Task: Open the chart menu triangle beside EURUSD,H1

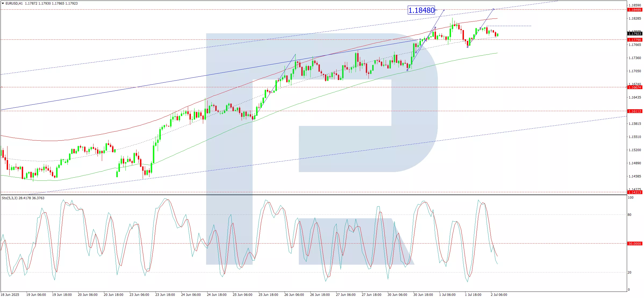Action: pos(3,3)
